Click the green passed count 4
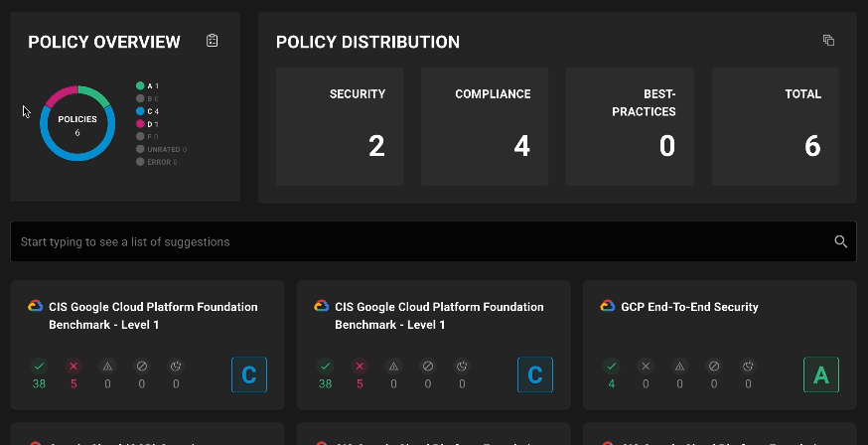 pos(611,383)
